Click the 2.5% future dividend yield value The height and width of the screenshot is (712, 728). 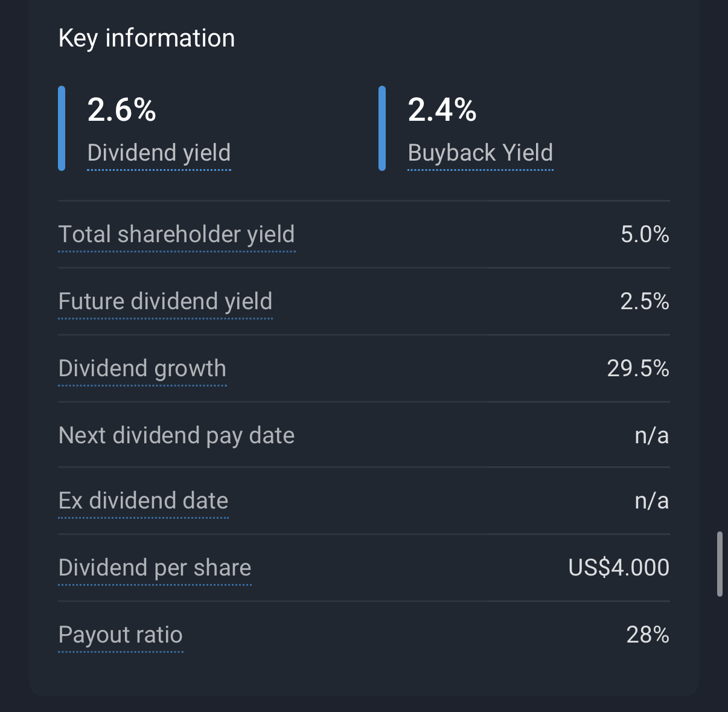(x=645, y=301)
